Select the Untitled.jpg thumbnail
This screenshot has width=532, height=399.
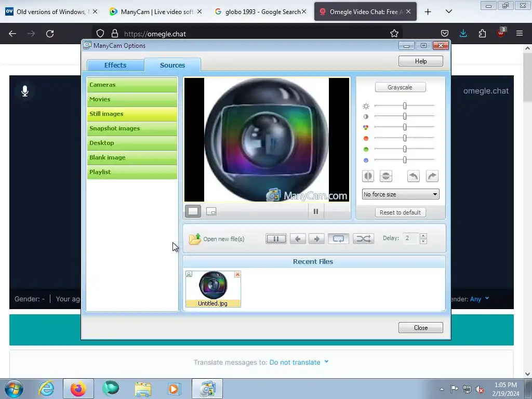pyautogui.click(x=213, y=289)
